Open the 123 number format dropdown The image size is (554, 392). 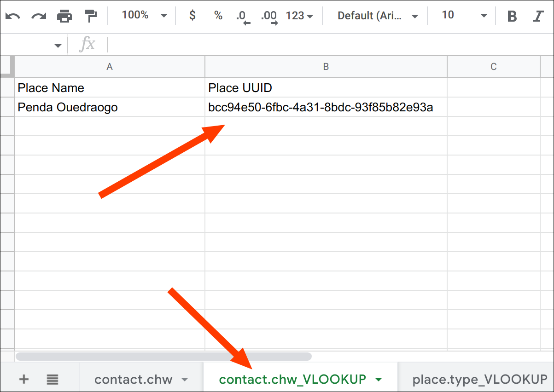(x=299, y=16)
